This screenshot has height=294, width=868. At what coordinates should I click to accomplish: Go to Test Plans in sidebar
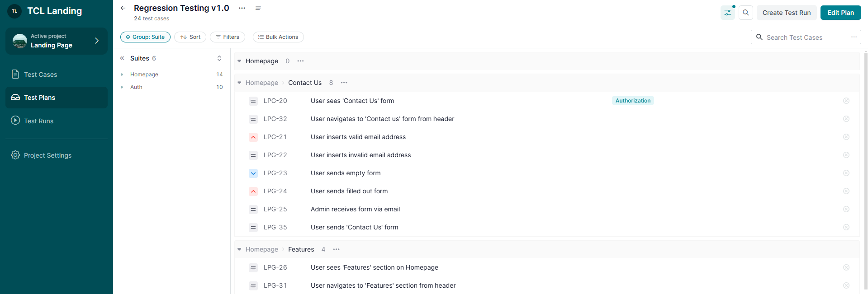57,98
